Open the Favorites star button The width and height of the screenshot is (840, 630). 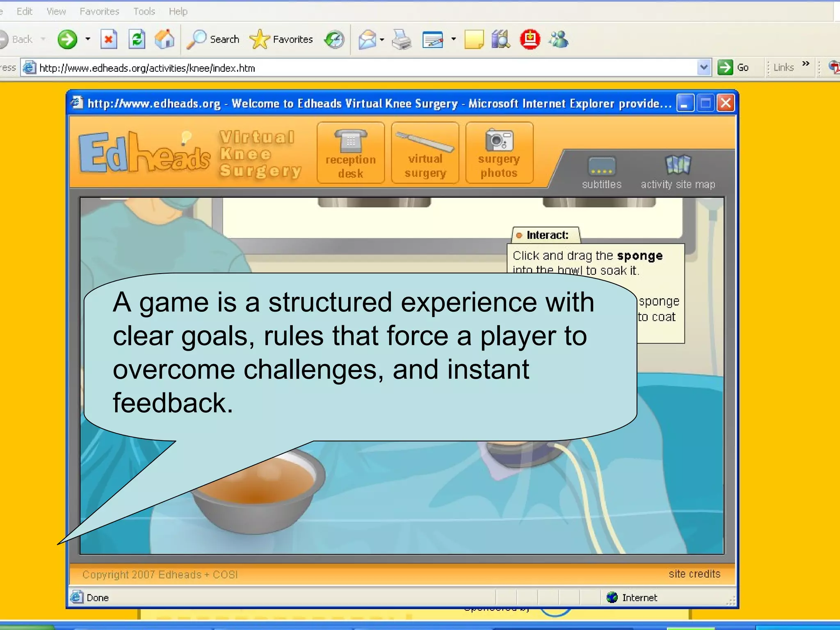coord(281,39)
